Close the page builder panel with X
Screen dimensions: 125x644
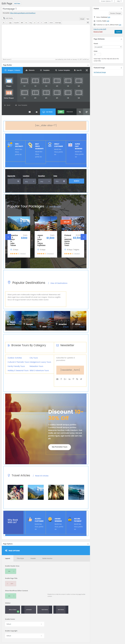(87, 70)
